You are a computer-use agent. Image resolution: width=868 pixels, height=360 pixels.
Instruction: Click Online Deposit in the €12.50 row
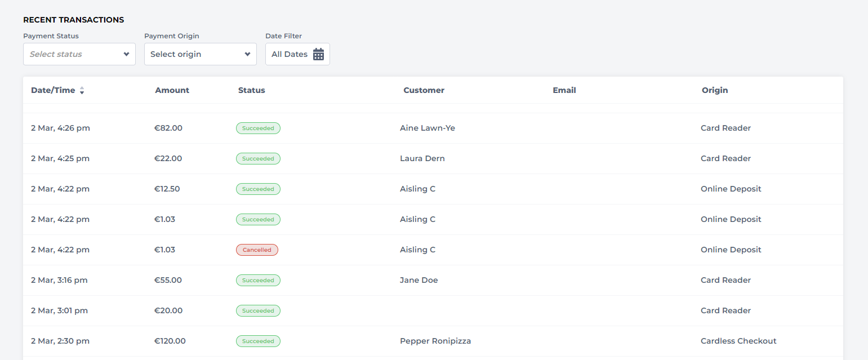pyautogui.click(x=731, y=189)
